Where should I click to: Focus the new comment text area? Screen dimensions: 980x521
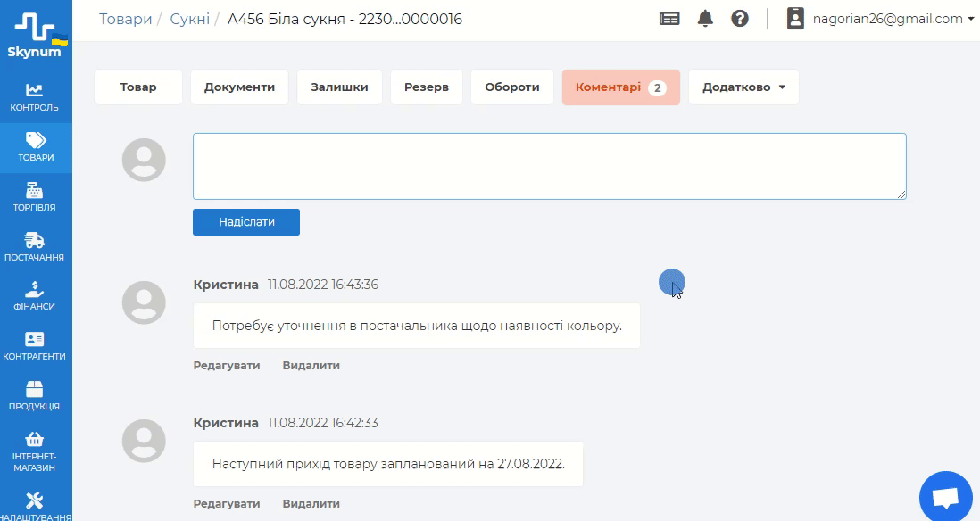[550, 166]
